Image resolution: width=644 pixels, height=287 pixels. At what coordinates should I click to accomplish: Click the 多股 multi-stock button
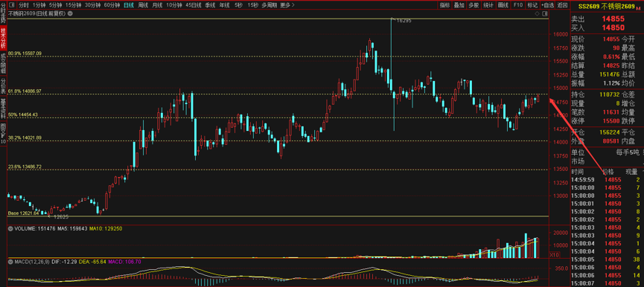[474, 5]
